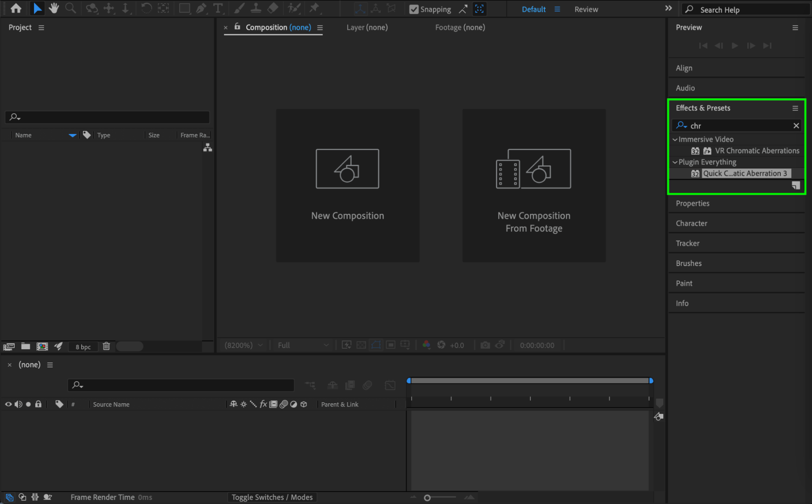Viewport: 812px width, 504px height.
Task: Select the Hand tool
Action: pyautogui.click(x=54, y=9)
